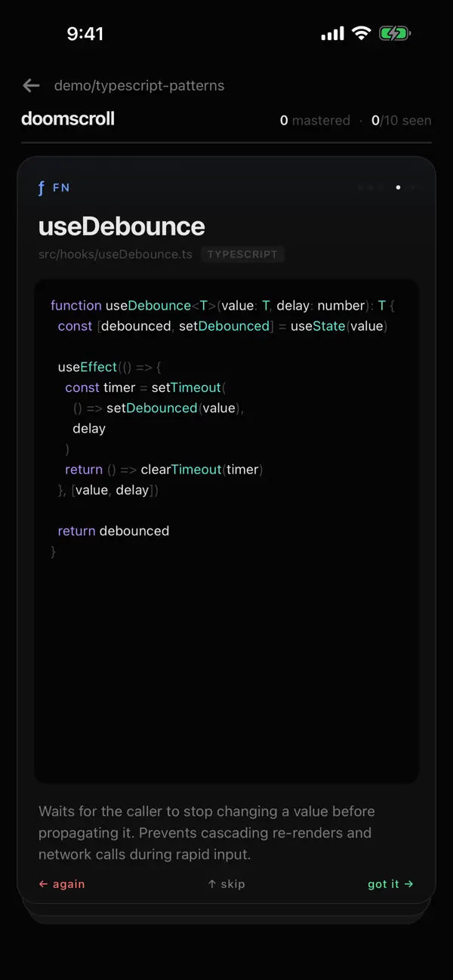Tap the Wi-Fi icon in the status bar
Viewport: 453px width, 980px height.
(x=361, y=32)
